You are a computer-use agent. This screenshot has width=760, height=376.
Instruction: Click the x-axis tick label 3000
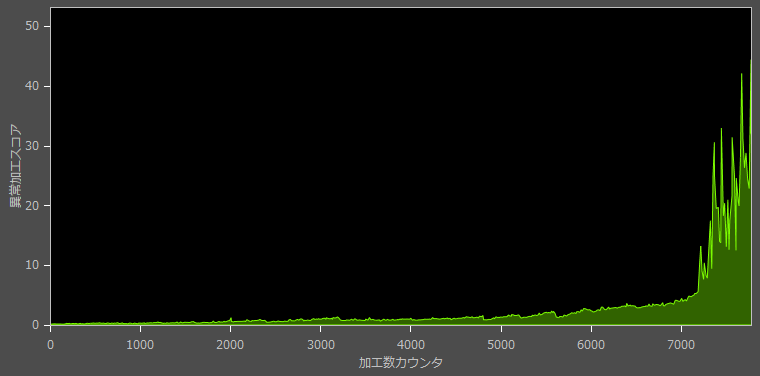click(320, 345)
